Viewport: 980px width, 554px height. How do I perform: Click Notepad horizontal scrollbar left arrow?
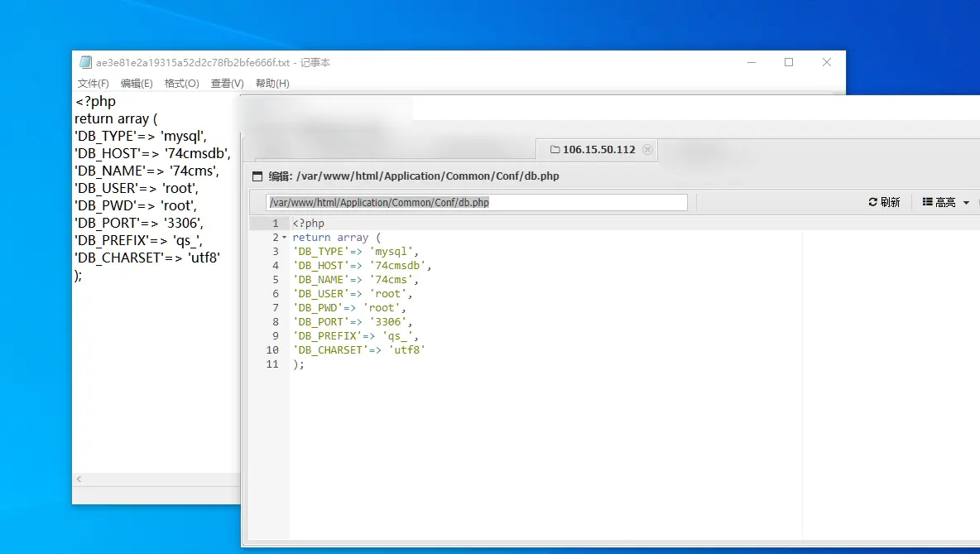point(79,479)
